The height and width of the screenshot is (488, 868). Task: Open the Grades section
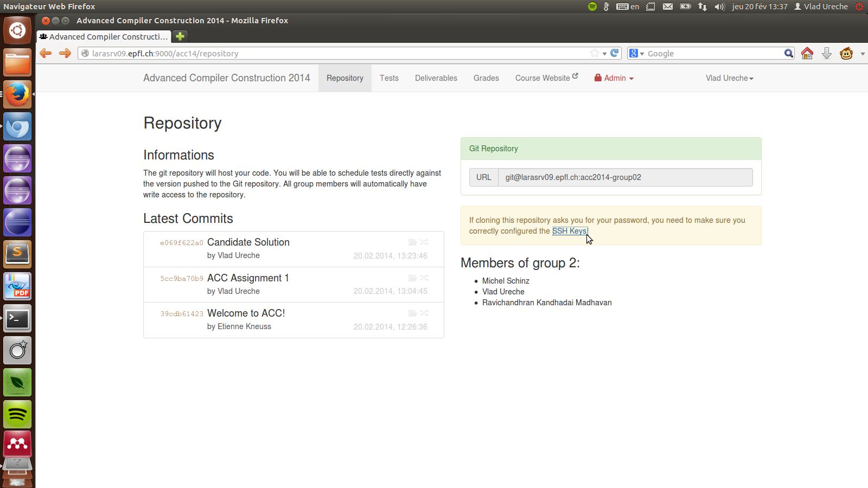[x=486, y=78]
